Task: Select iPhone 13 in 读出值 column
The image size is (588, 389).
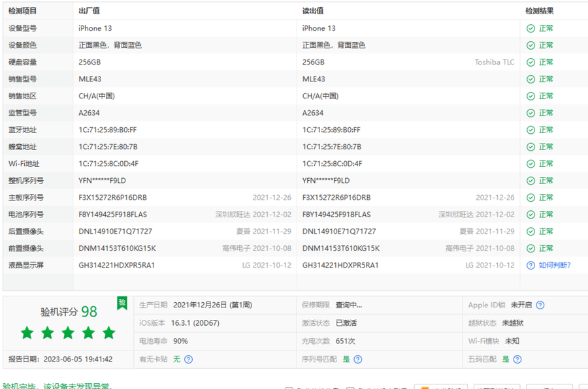Action: click(319, 29)
